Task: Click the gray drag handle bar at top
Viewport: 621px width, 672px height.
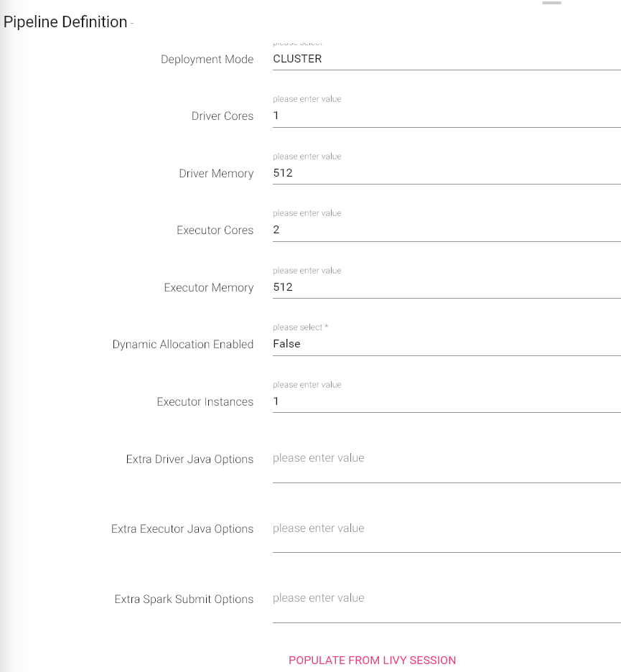Action: tap(551, 3)
